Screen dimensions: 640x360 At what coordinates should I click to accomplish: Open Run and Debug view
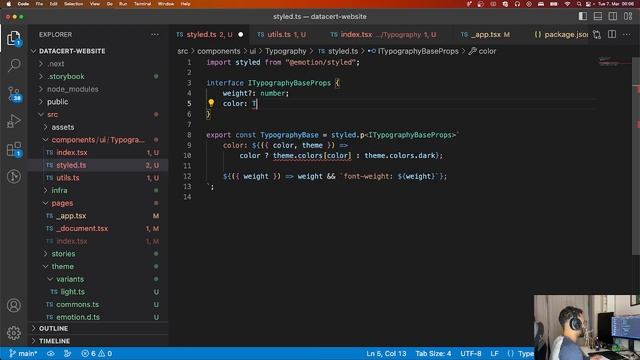14,121
